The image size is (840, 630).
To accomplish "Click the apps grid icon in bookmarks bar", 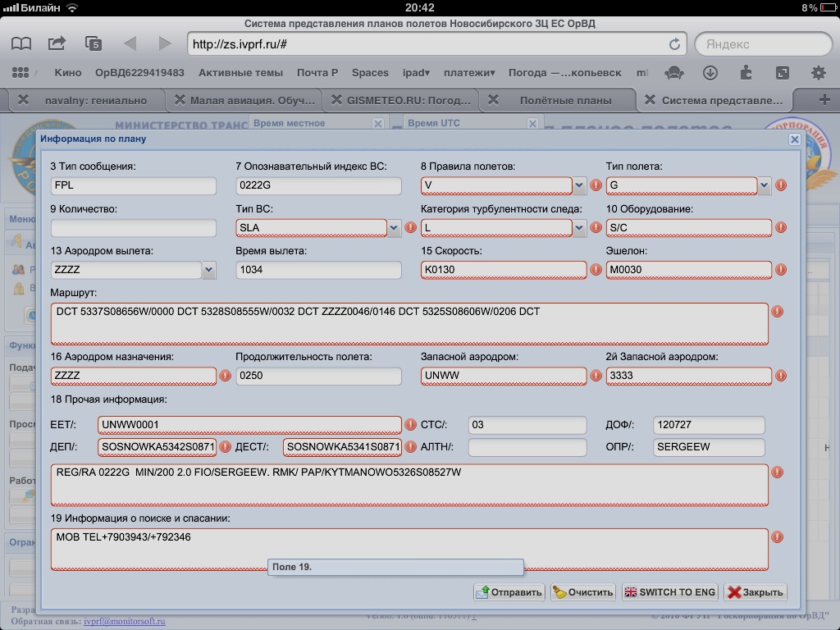I will click(21, 72).
